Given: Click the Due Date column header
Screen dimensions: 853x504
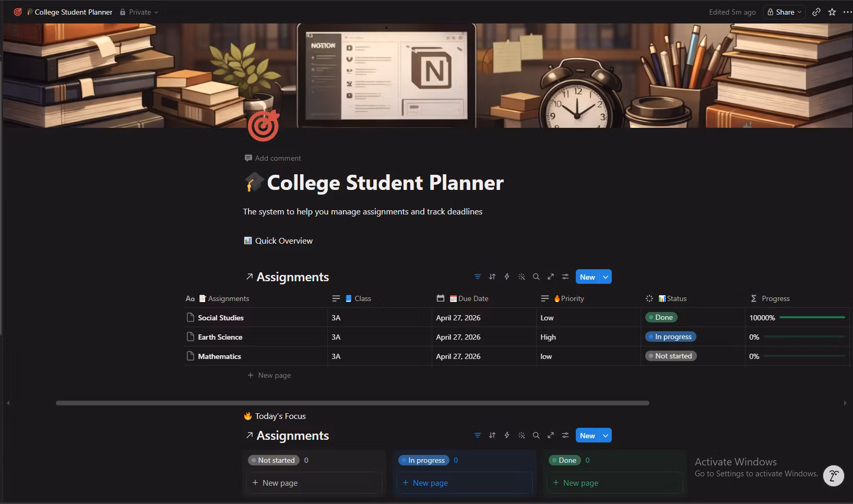Looking at the screenshot, I should point(469,298).
